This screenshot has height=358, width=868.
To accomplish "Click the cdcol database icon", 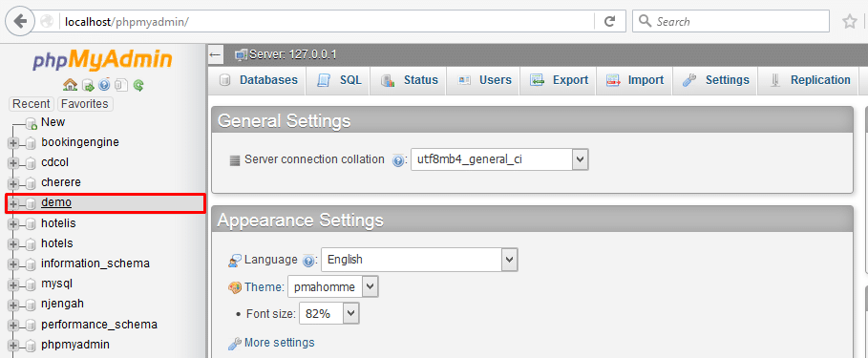I will click(x=31, y=163).
